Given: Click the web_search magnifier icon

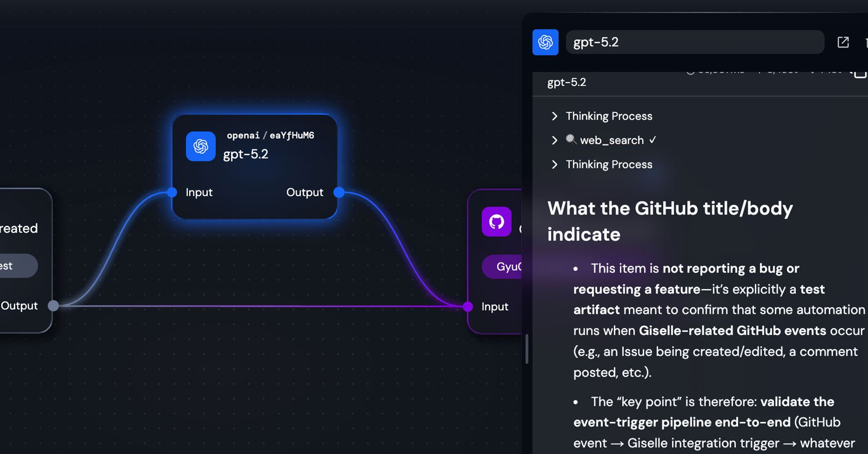Looking at the screenshot, I should (x=572, y=140).
